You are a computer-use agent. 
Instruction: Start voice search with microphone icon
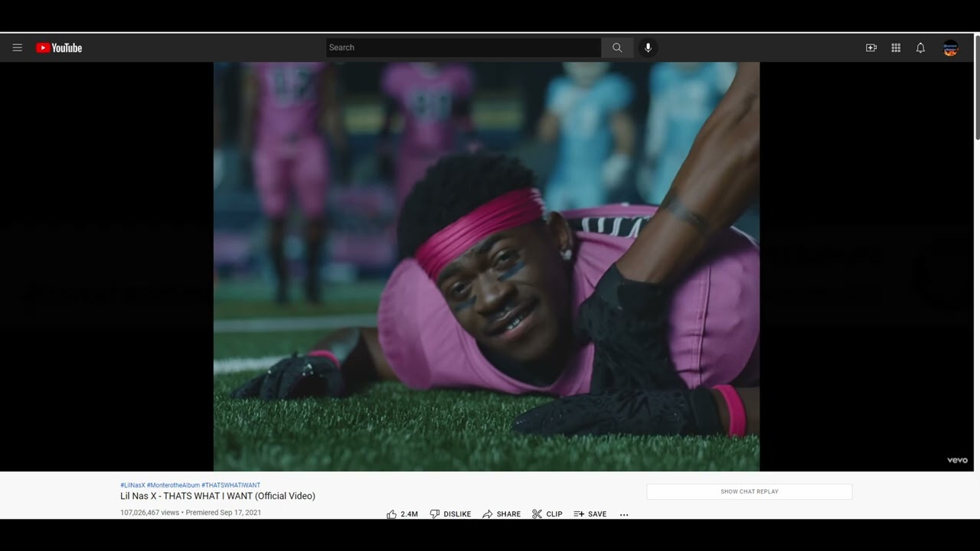point(648,47)
